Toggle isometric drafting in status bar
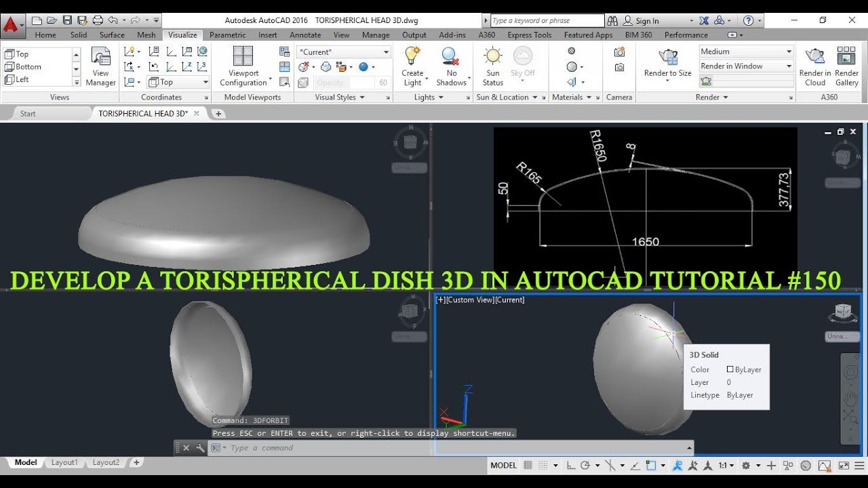 [610, 466]
